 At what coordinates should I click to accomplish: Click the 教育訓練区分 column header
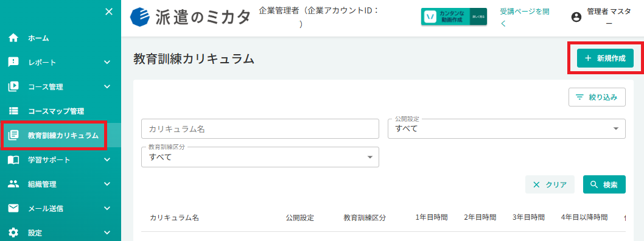click(x=365, y=218)
